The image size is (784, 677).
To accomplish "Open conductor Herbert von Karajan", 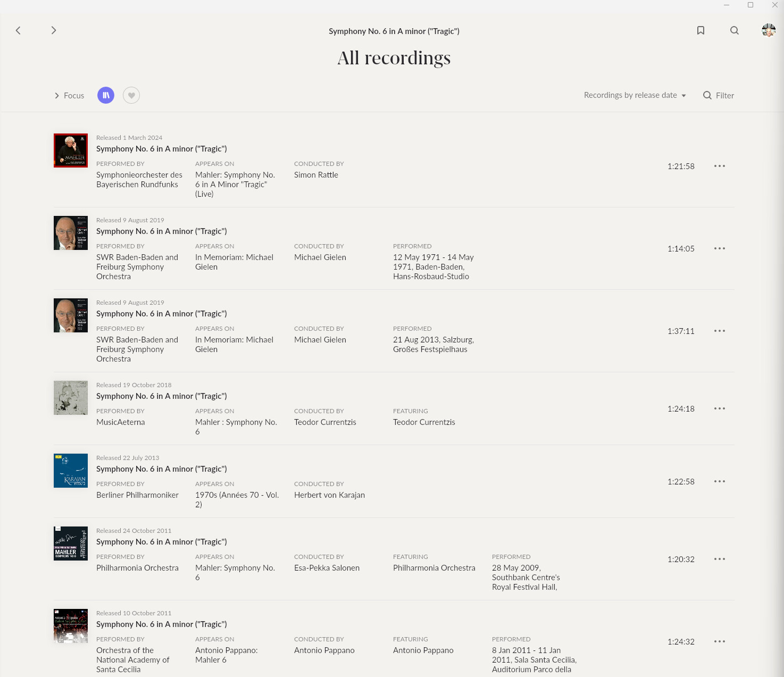I will (x=329, y=495).
